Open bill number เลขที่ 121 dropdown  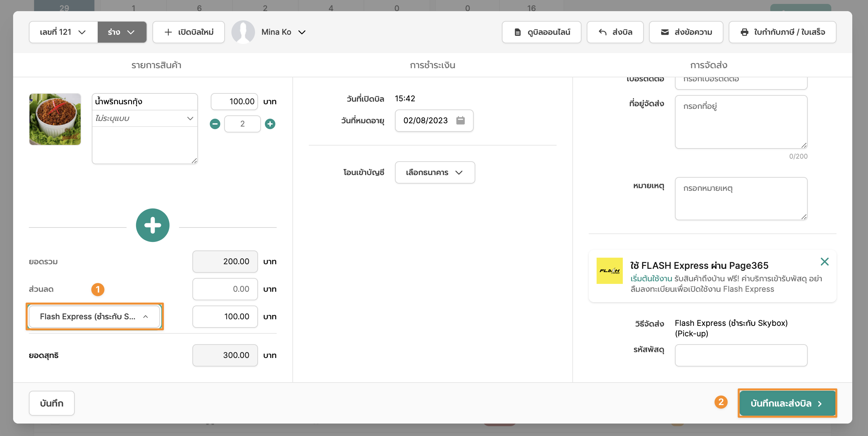[63, 32]
